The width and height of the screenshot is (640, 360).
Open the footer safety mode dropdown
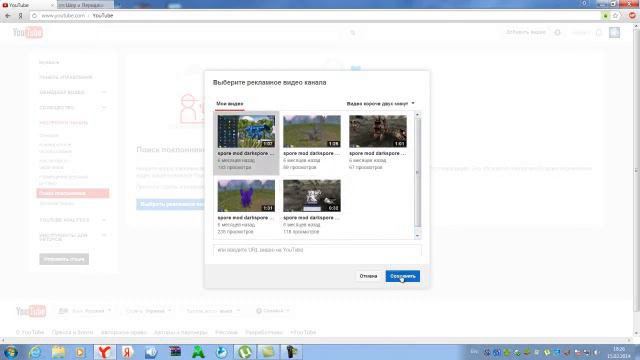(213, 311)
